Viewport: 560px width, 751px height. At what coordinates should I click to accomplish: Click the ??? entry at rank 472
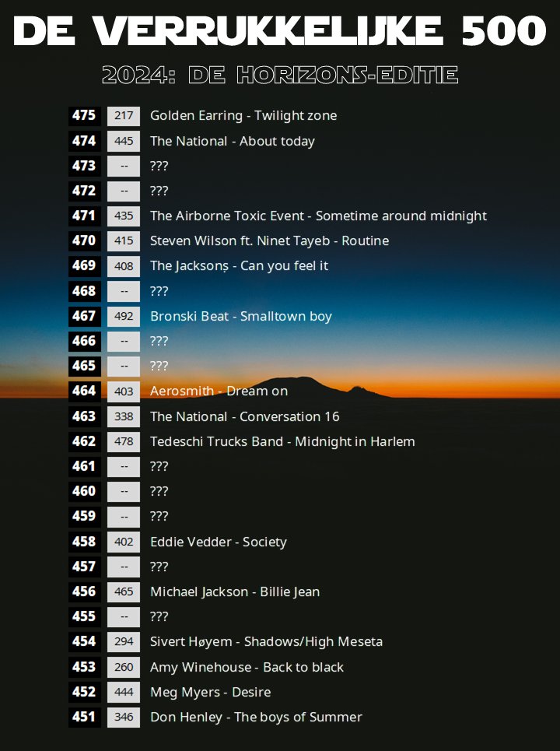pos(159,191)
